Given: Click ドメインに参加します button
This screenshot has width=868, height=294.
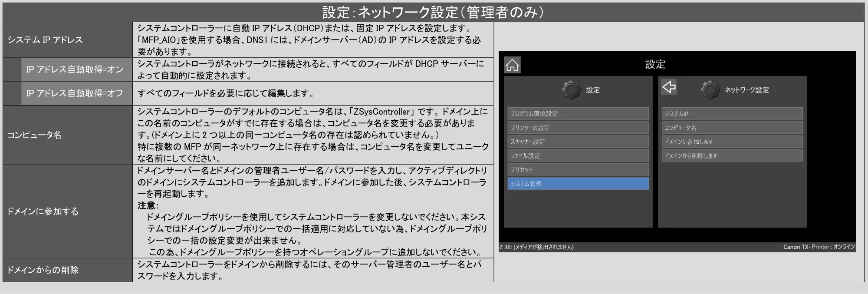Looking at the screenshot, I should tap(732, 142).
